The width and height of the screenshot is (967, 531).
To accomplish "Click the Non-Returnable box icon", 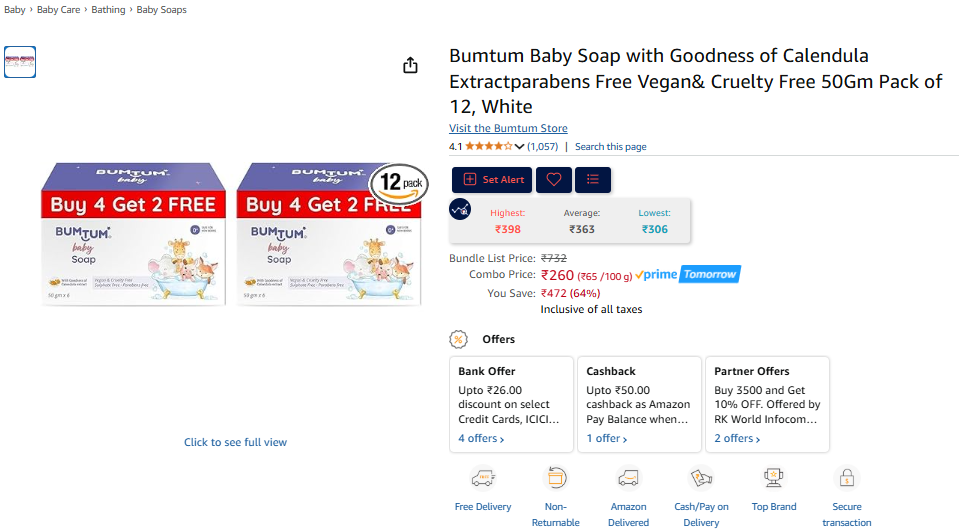I will point(555,478).
